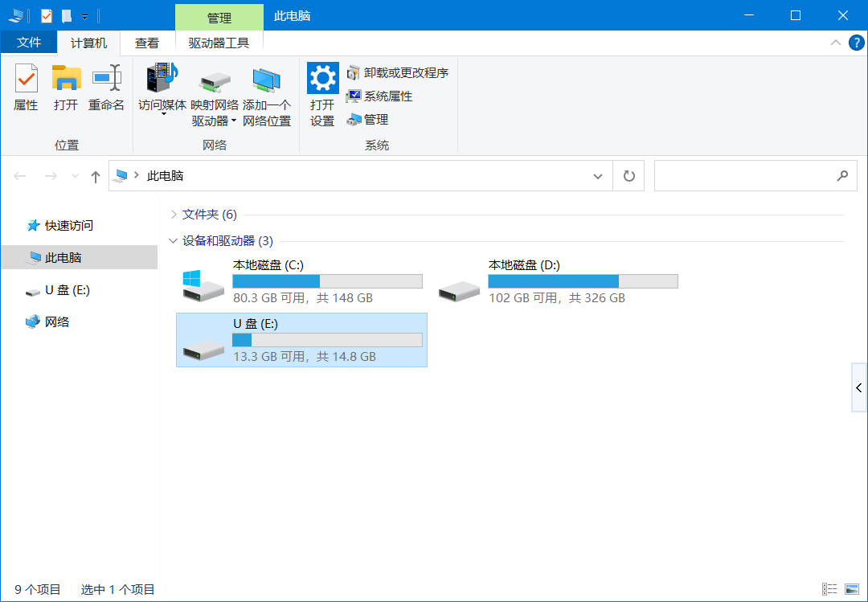This screenshot has width=868, height=602.
Task: Select the U 盘 (E:) drive tile
Action: pos(301,340)
